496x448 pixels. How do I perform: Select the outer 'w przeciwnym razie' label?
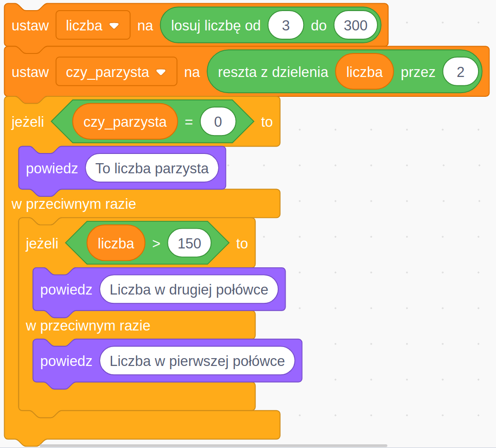pos(74,204)
